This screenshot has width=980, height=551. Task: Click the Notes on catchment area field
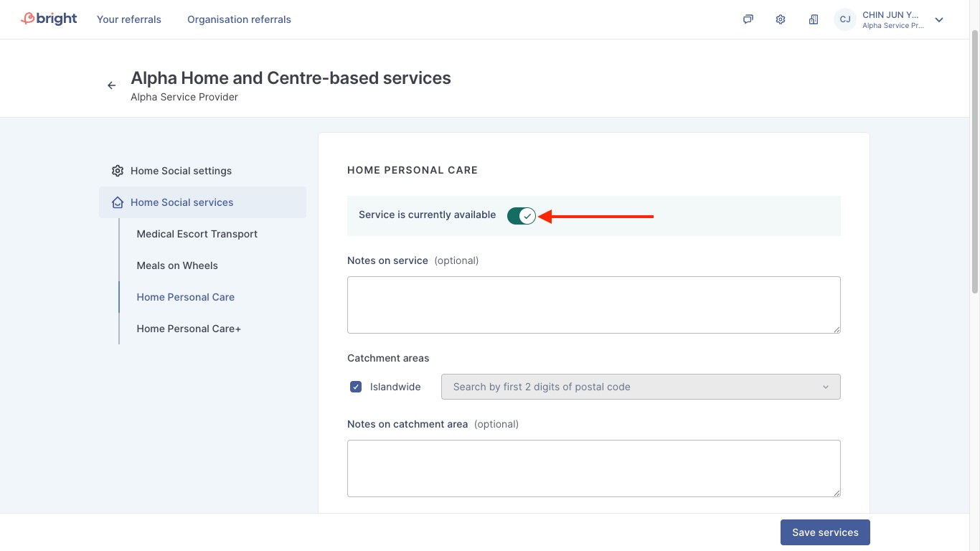[593, 468]
